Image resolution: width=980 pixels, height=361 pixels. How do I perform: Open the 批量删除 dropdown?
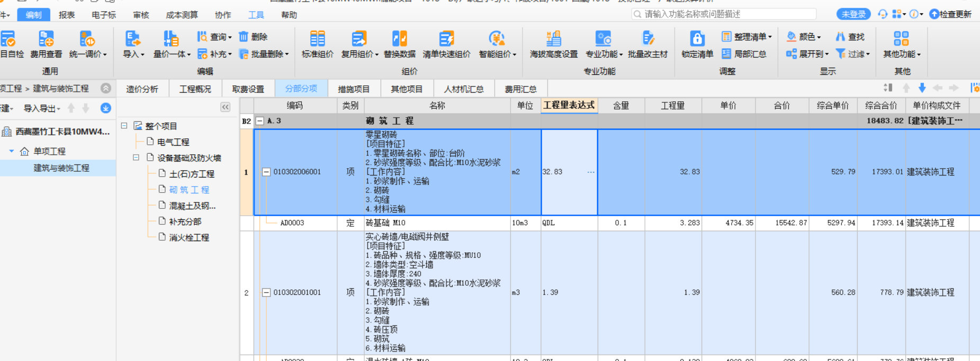tap(264, 54)
